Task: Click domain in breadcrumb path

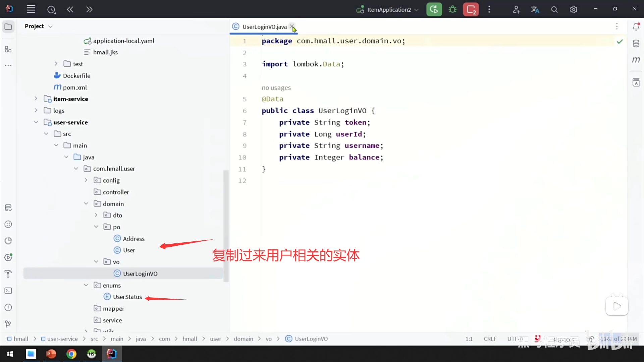Action: tap(243, 339)
